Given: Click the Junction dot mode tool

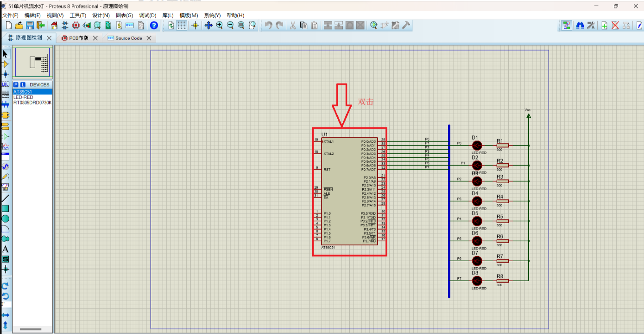Looking at the screenshot, I should 6,74.
